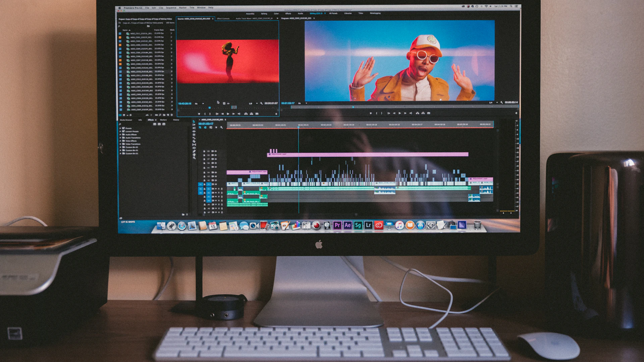Select the Zoom tool at the toolbar bottom

coord(194,158)
